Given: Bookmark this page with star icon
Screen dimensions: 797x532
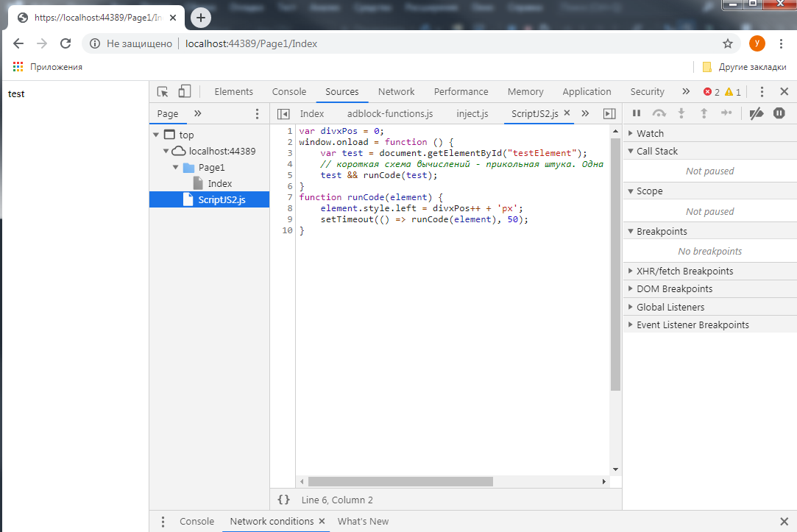Looking at the screenshot, I should 727,43.
